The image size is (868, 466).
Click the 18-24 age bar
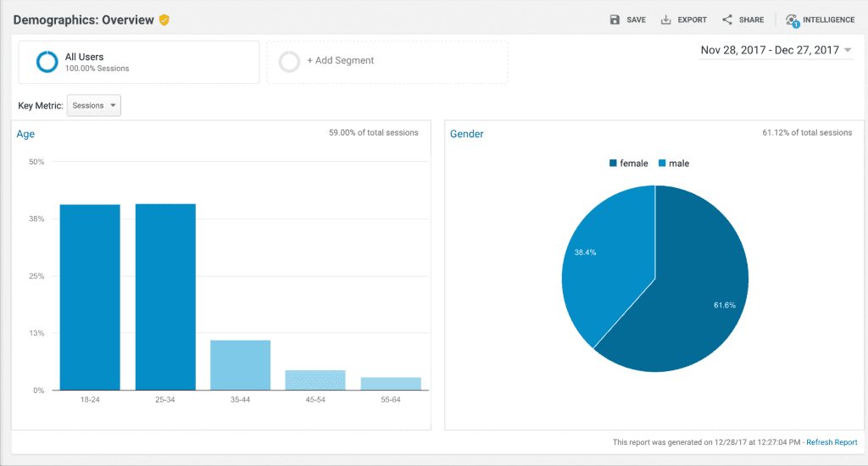pyautogui.click(x=90, y=297)
